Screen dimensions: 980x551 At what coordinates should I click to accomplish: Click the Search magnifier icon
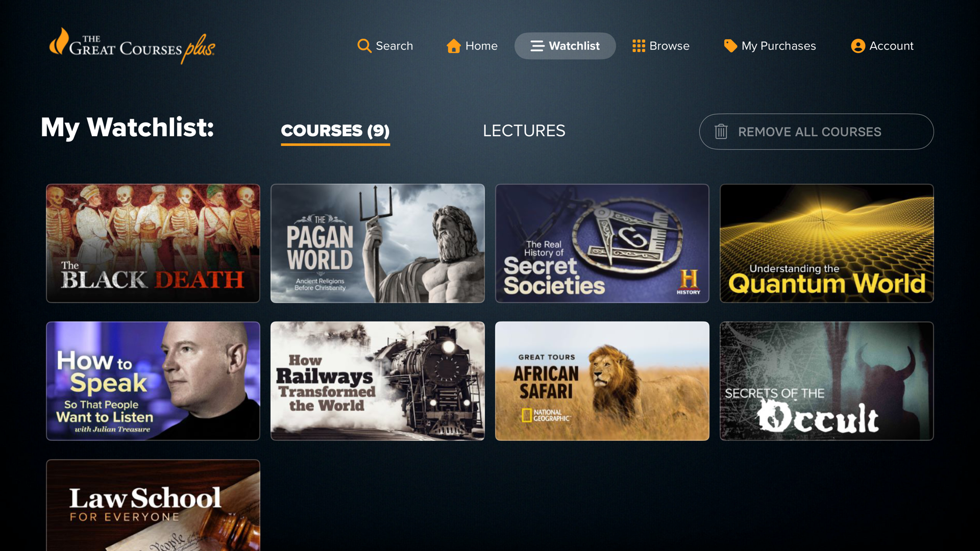tap(364, 46)
